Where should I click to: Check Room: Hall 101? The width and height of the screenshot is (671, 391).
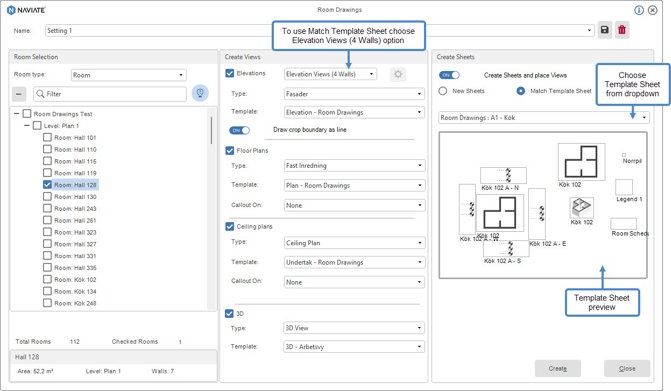coord(48,137)
